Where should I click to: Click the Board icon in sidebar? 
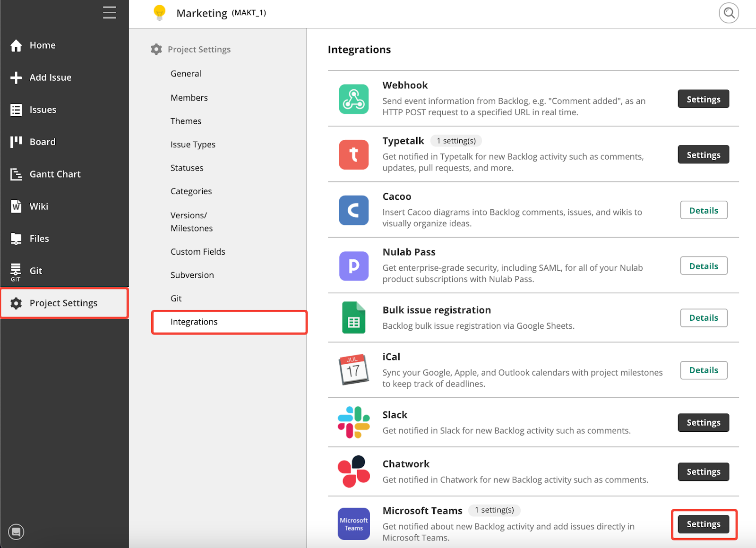pos(16,142)
